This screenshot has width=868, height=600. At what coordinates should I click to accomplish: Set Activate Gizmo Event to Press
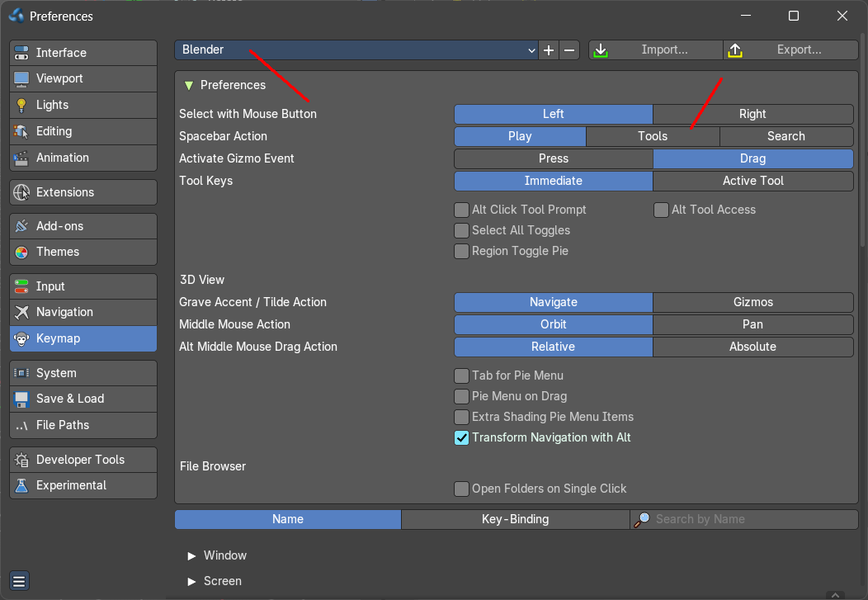coord(554,158)
